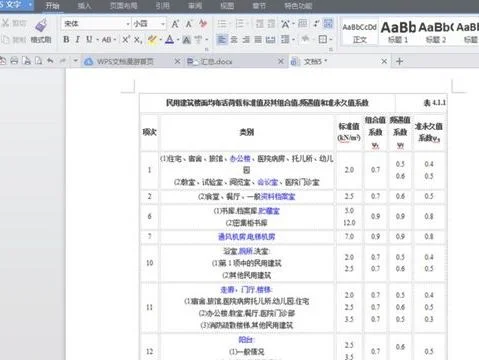479x360 pixels.
Task: Click the Chinese layout A icon
Action: 285,24
